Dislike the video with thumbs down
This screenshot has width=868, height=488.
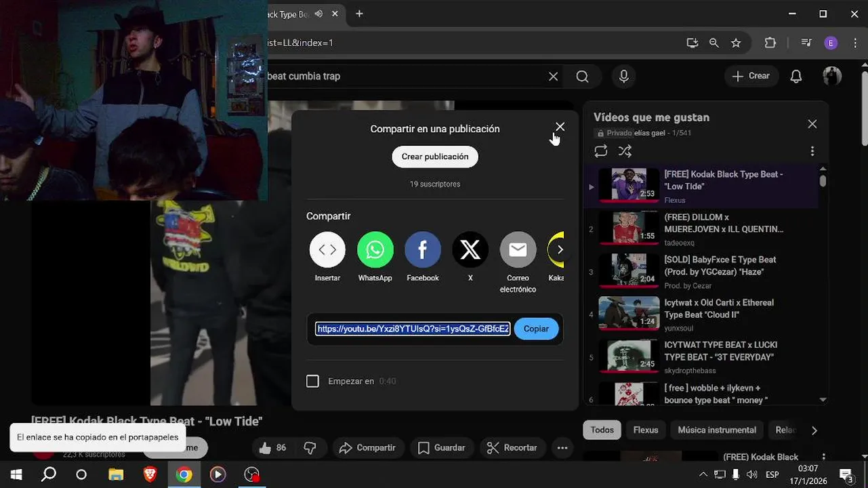(310, 447)
